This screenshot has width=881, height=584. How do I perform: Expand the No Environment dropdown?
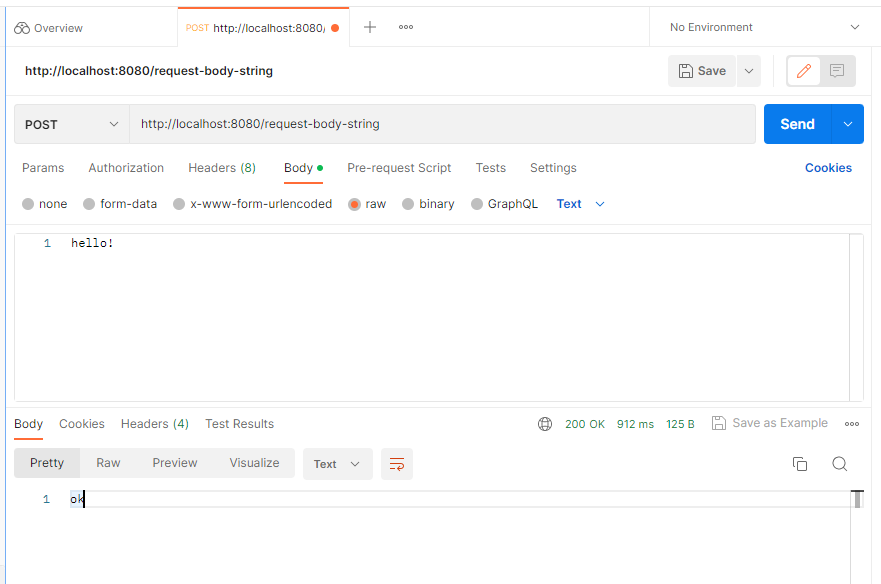pyautogui.click(x=764, y=27)
